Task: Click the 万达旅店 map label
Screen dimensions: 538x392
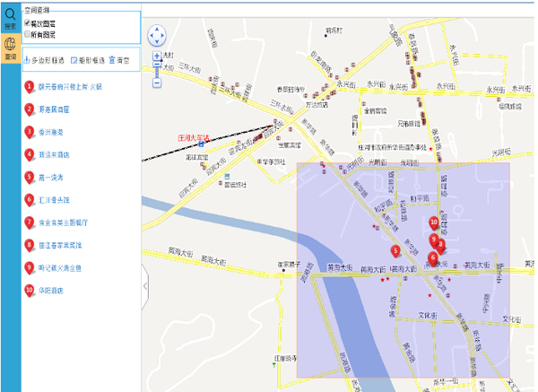Action: tap(317, 105)
